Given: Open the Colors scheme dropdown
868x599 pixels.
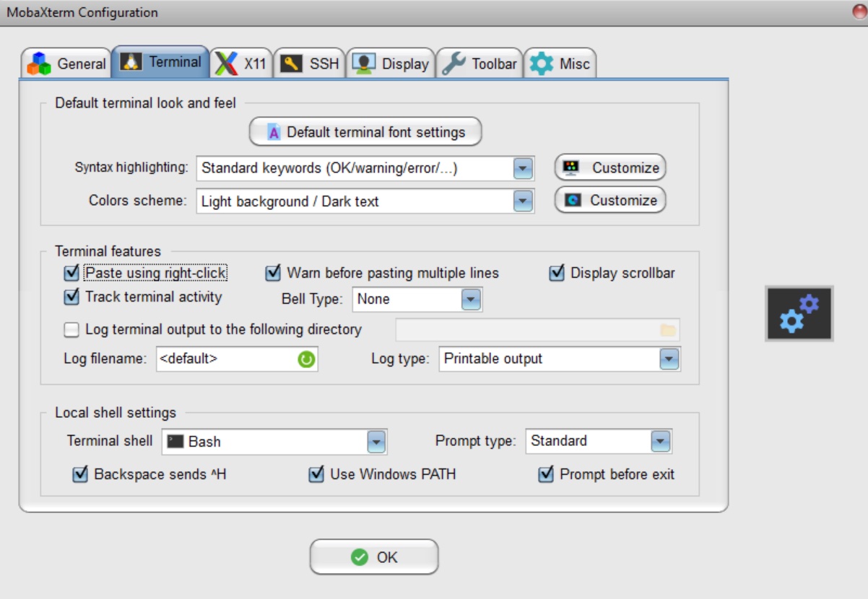Looking at the screenshot, I should point(523,201).
